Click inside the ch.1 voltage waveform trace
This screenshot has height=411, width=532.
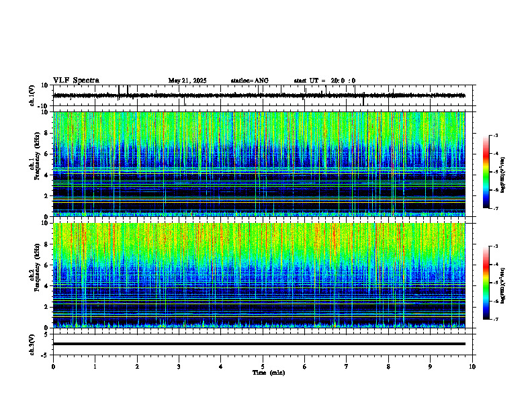[x=259, y=95]
